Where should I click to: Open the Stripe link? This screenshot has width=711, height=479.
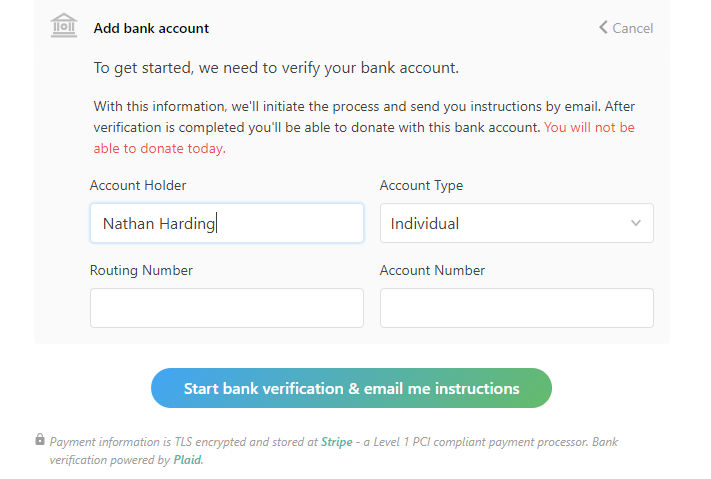(x=336, y=441)
